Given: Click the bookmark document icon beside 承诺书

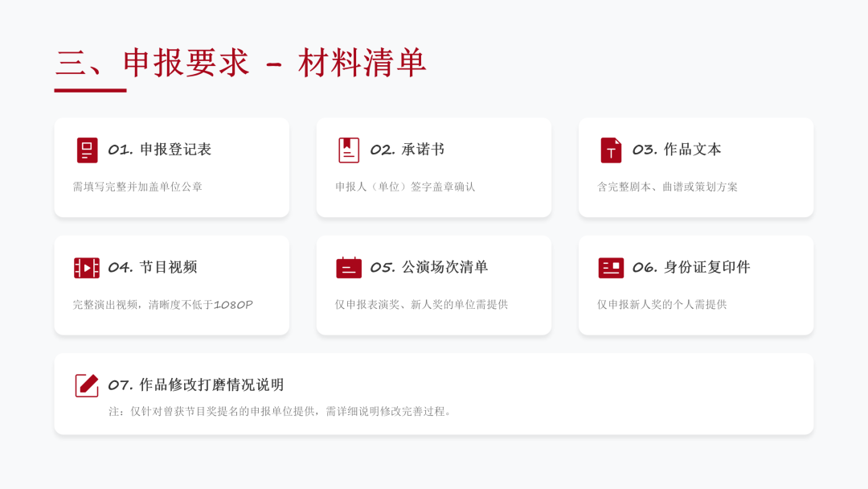Looking at the screenshot, I should click(348, 150).
